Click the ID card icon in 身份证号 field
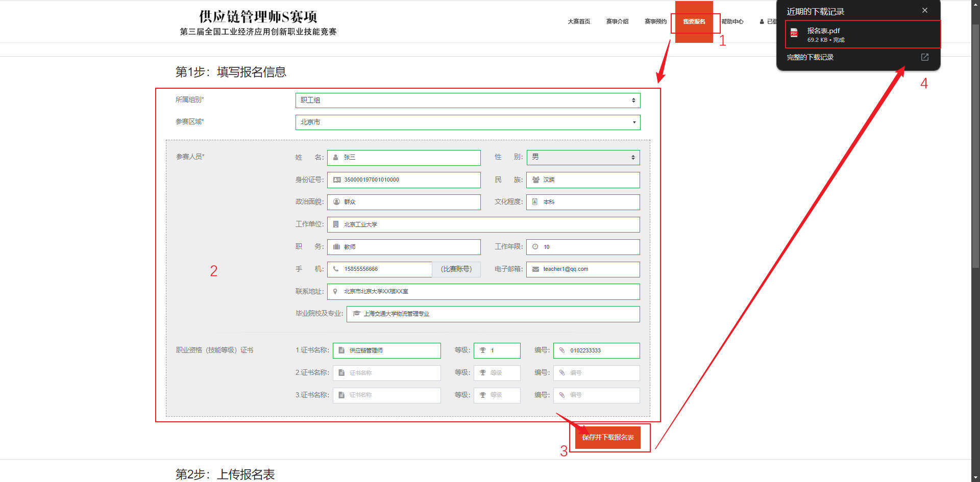 tap(337, 180)
